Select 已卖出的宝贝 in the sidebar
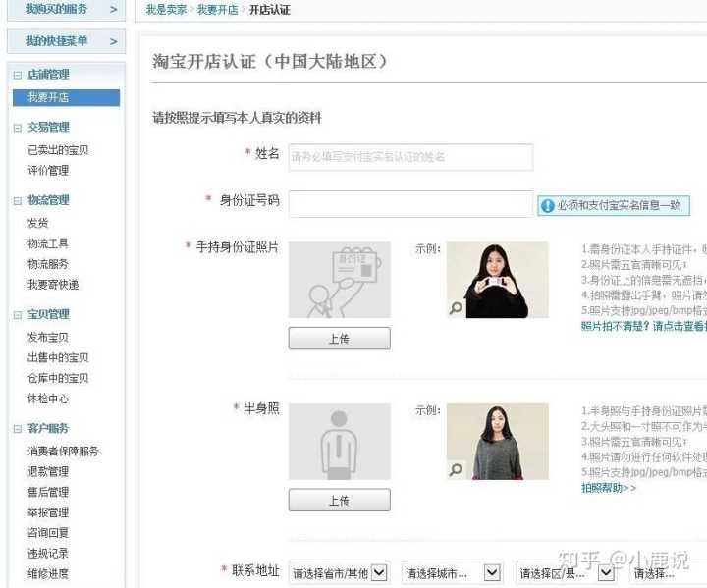707x588 pixels. 58,150
